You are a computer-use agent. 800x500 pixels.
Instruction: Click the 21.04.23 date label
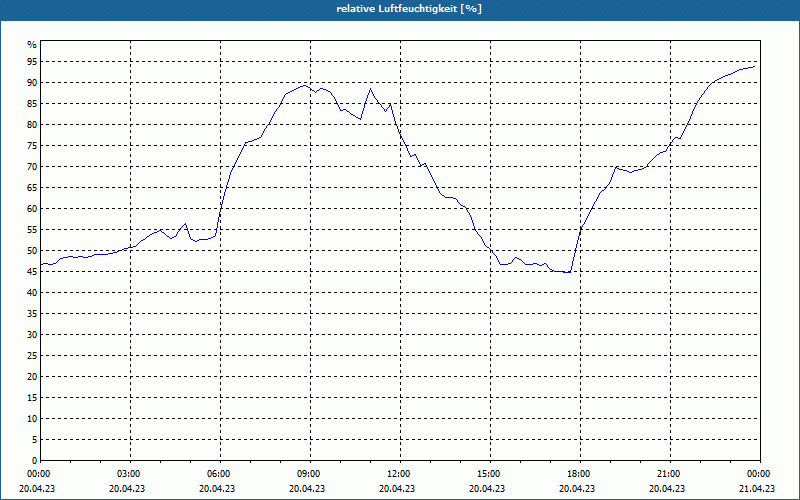coord(757,488)
